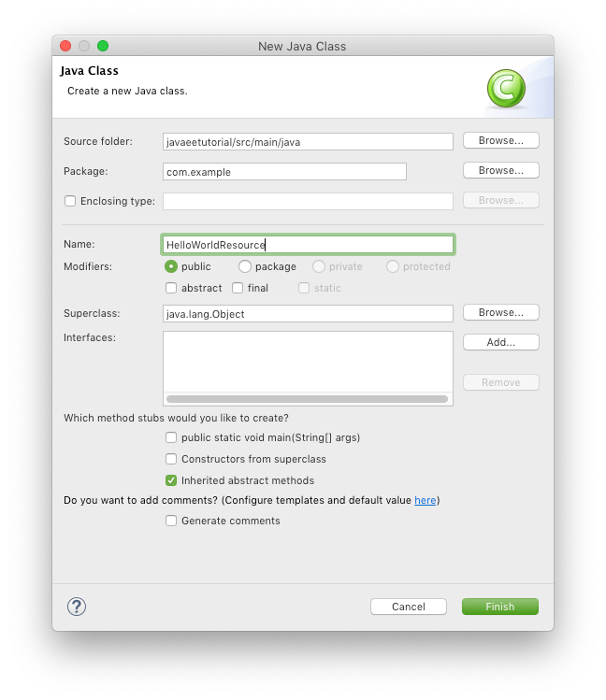Check the final modifier checkbox
Image resolution: width=606 pixels, height=700 pixels.
(238, 288)
